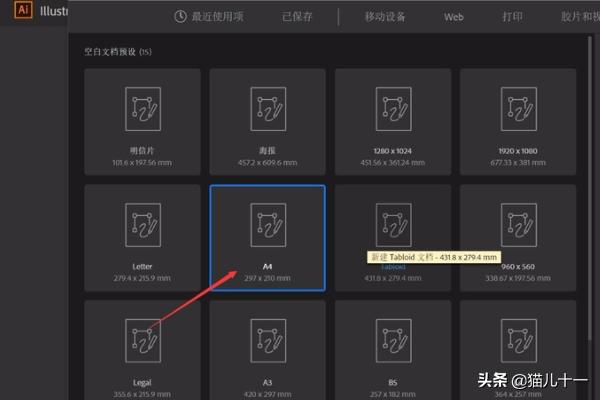Open the 胶片和视频 tab
The width and height of the screenshot is (600, 400).
pyautogui.click(x=580, y=16)
